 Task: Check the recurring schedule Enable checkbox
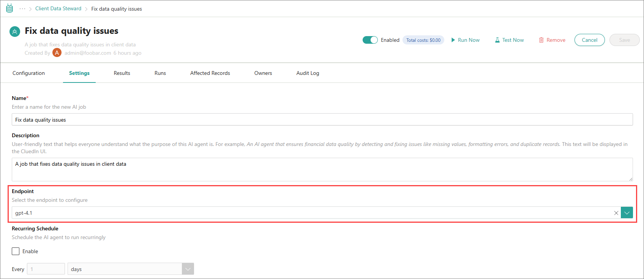(16, 251)
